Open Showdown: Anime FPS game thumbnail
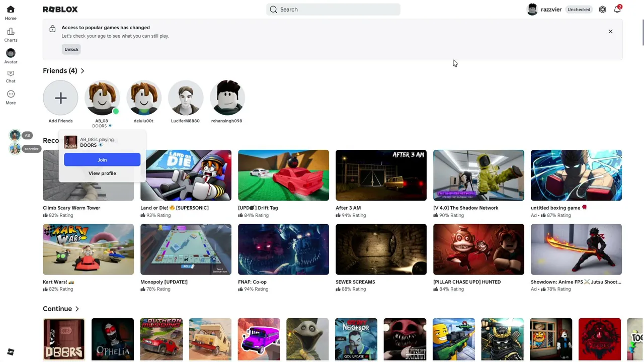644x362 pixels. (x=576, y=249)
